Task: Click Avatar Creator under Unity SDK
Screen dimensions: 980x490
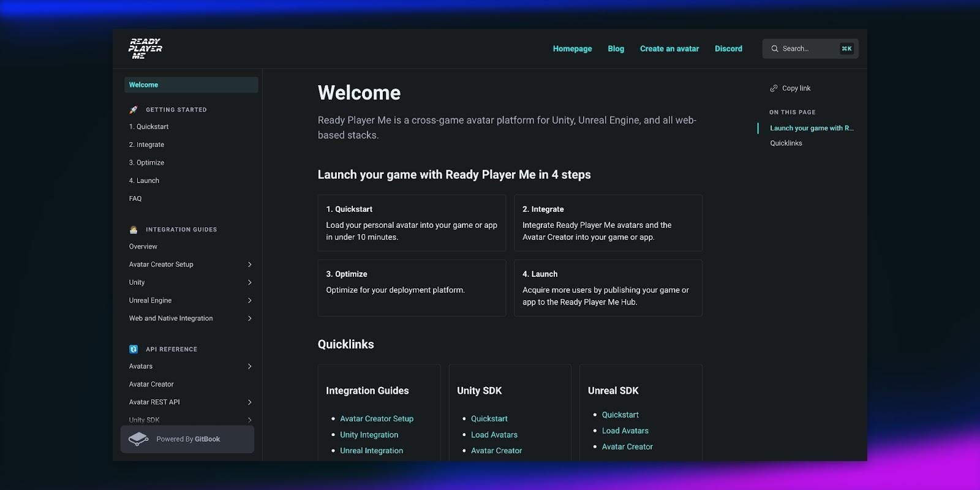Action: pyautogui.click(x=497, y=451)
